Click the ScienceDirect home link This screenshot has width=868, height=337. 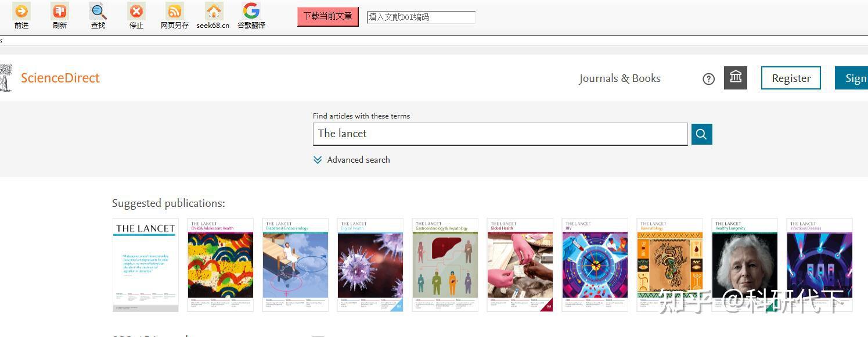(x=60, y=78)
